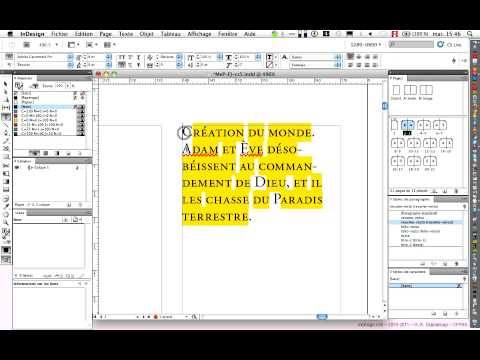
Task: Select the Scissors tool
Action: pyautogui.click(x=6, y=165)
